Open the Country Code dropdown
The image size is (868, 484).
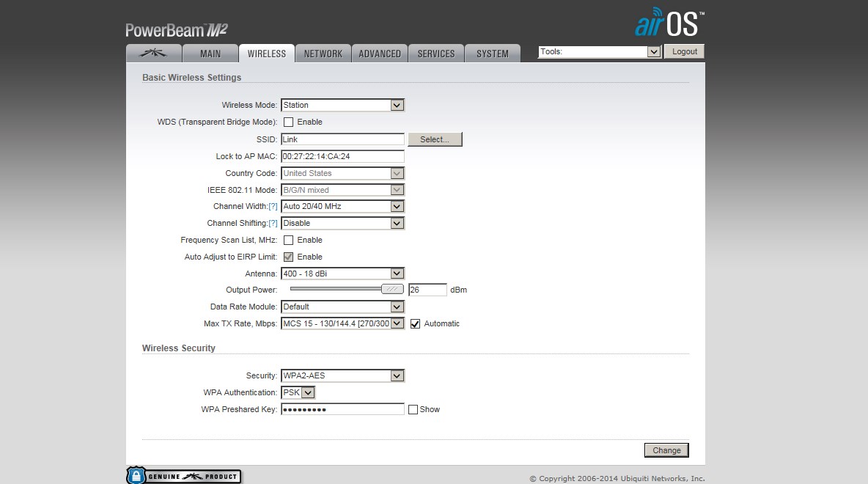(x=342, y=173)
